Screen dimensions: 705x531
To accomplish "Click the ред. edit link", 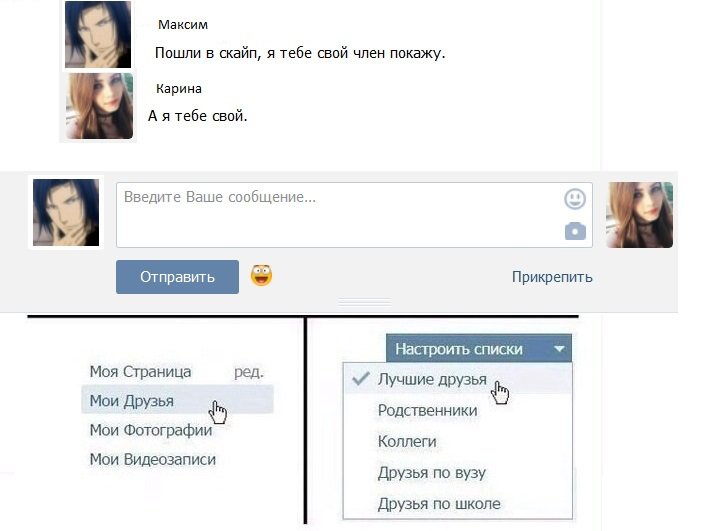I will pos(249,372).
